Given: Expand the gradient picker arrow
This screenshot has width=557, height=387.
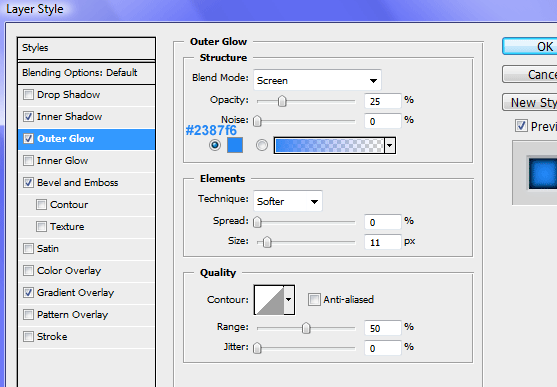Looking at the screenshot, I should [x=390, y=145].
